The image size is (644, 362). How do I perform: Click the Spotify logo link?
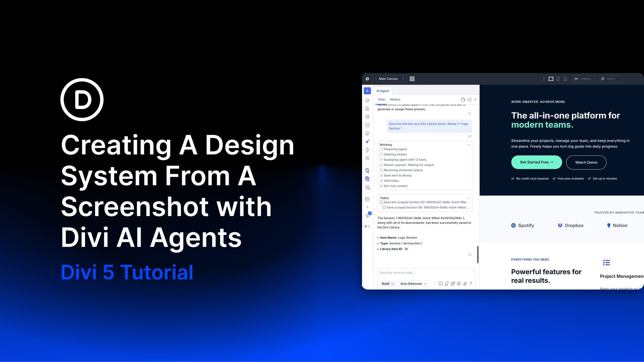523,225
